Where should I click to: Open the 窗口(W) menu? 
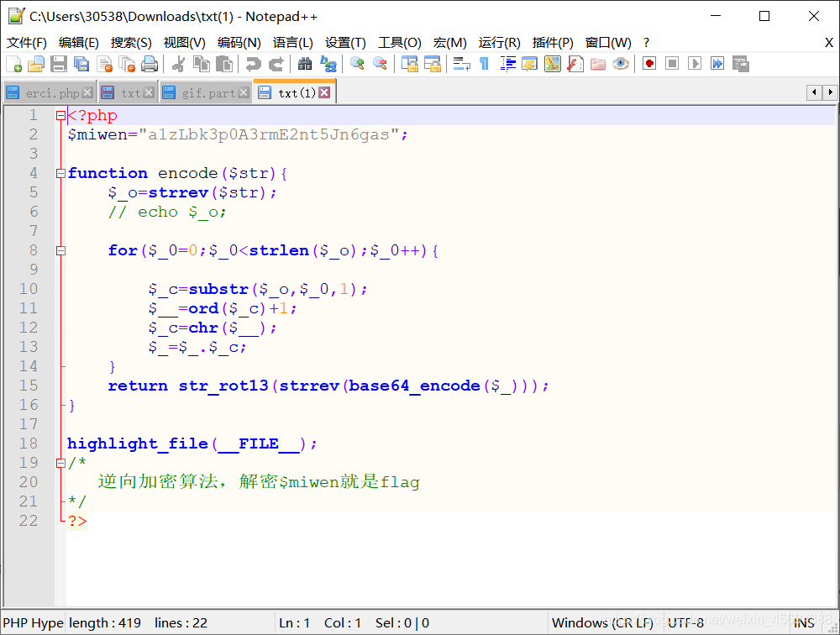coord(608,42)
